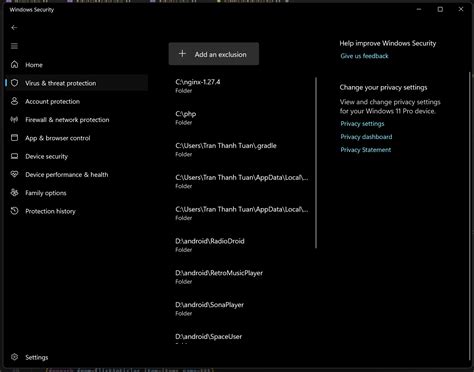Click the Device performance heart icon
The image size is (474, 372).
click(x=14, y=174)
